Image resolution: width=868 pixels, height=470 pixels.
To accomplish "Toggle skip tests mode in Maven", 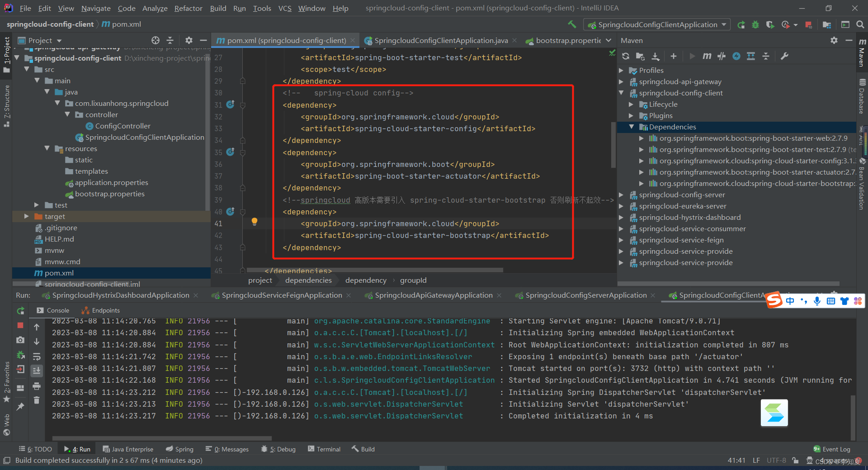I will click(x=736, y=56).
